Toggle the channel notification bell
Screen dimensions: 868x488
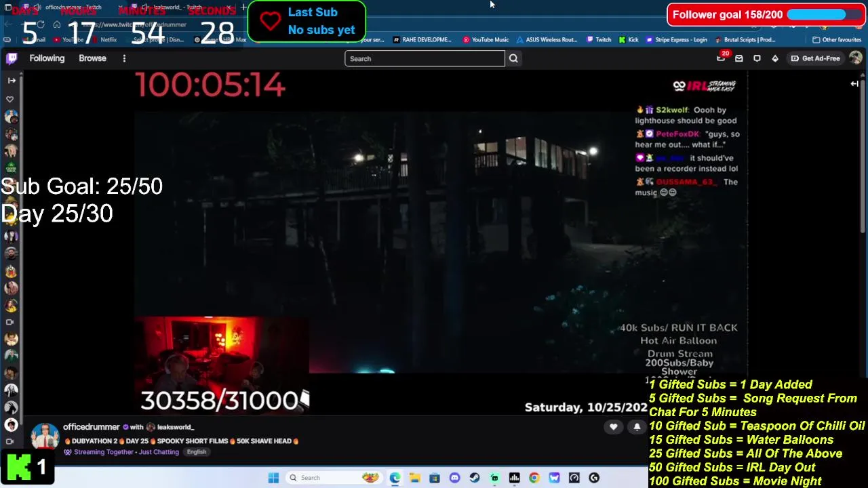point(637,427)
